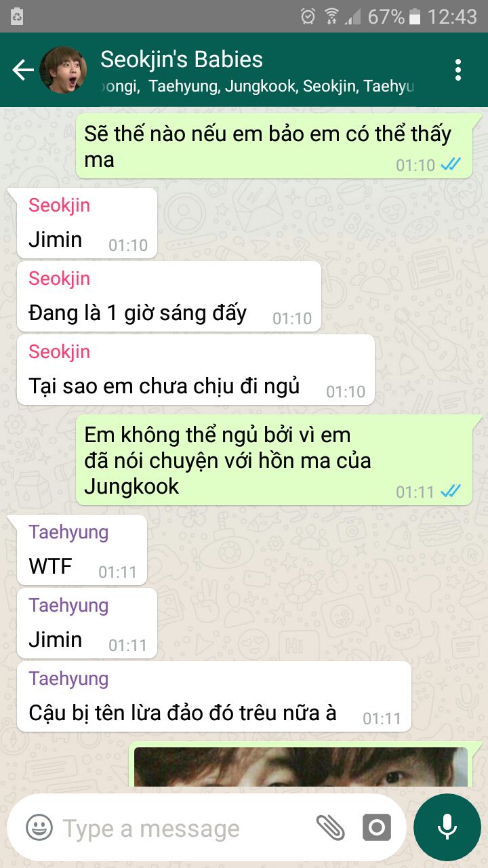Viewport: 488px width, 868px height.
Task: Tap the group participants names line
Action: [258, 86]
